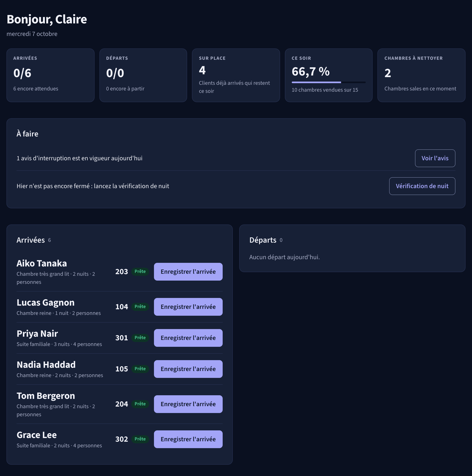Check in Grace Lee room 302
Screen dimensions: 472x476
click(188, 439)
